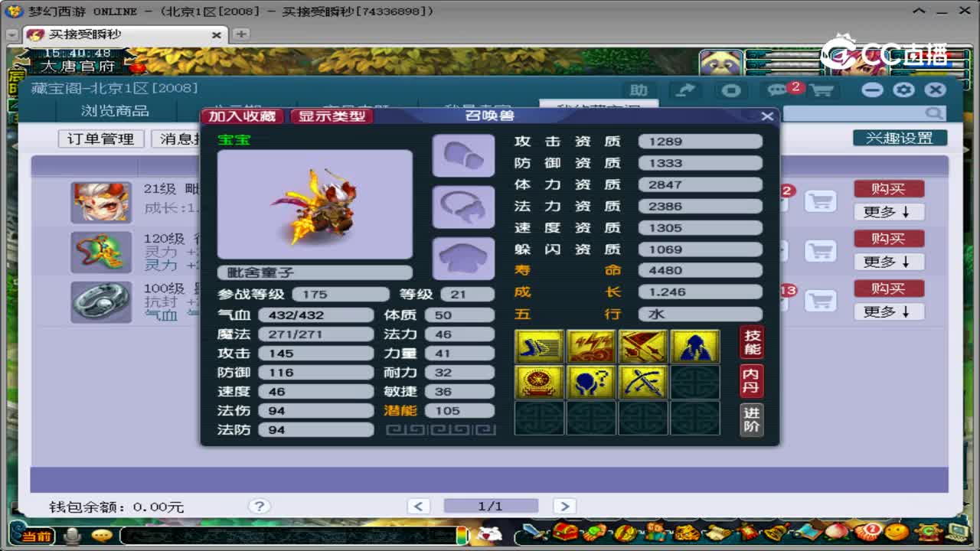The image size is (980, 551).
Task: Buy the 100级 item with 购买
Action: click(889, 289)
